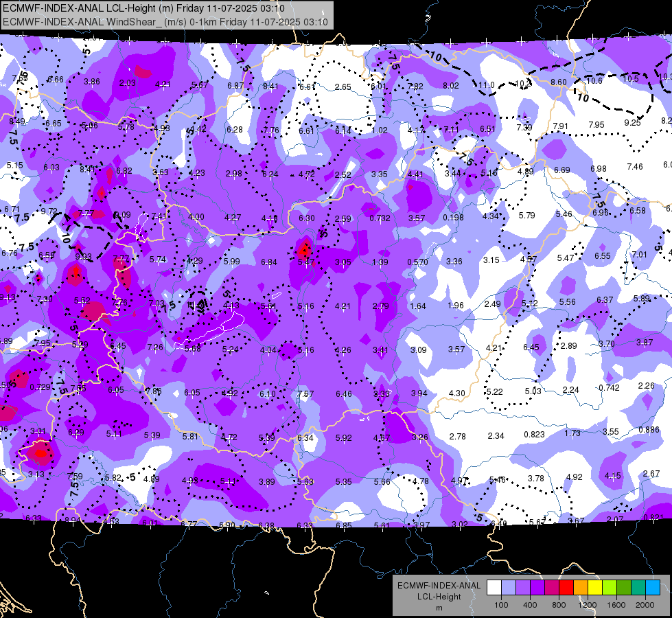
Task: Select the light lavender legend swatch
Action: [509, 587]
